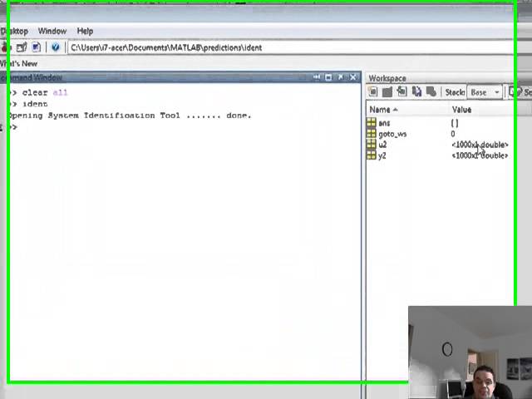Open the Window menu
Viewport: 532px width, 399px height.
point(52,32)
